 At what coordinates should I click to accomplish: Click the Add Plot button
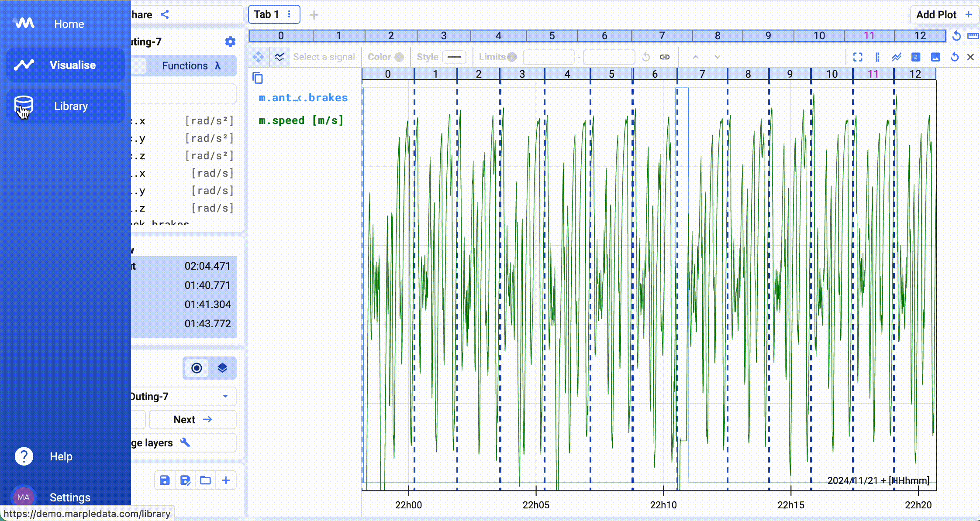pyautogui.click(x=943, y=14)
